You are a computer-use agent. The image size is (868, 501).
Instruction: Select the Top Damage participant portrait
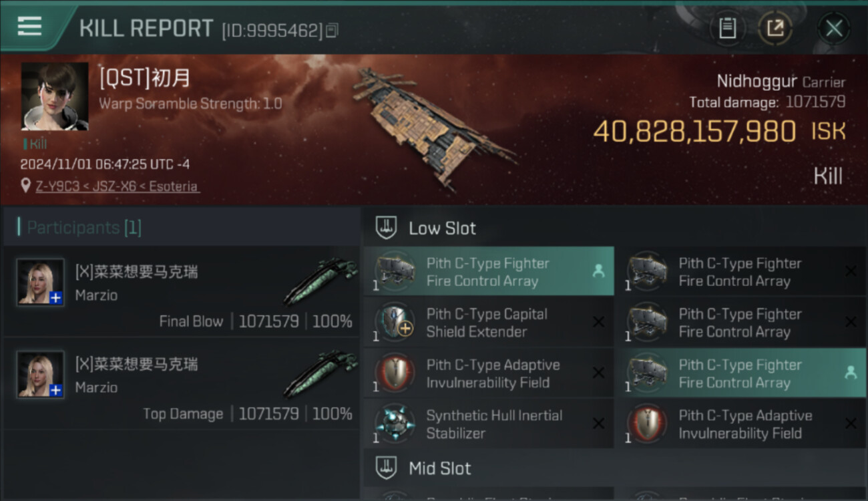(x=41, y=374)
